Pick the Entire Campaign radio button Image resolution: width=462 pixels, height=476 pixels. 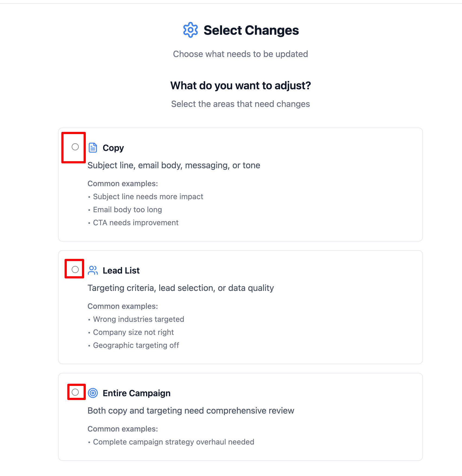75,392
